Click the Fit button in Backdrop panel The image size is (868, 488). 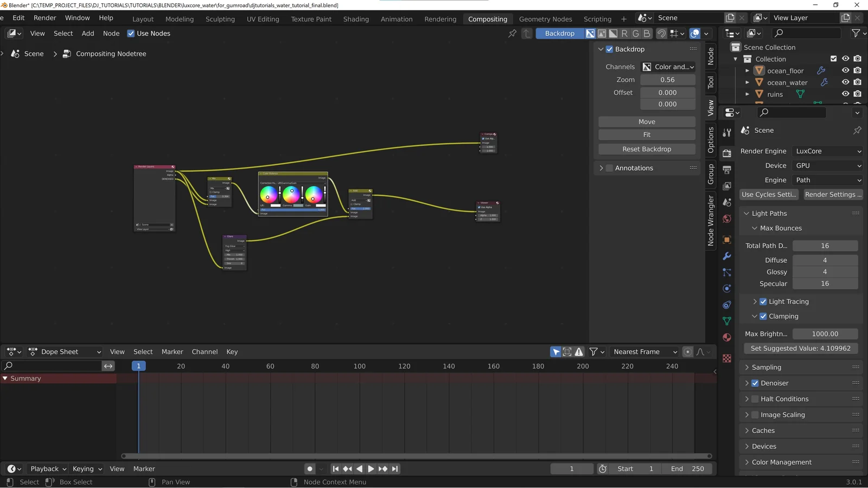pyautogui.click(x=646, y=134)
